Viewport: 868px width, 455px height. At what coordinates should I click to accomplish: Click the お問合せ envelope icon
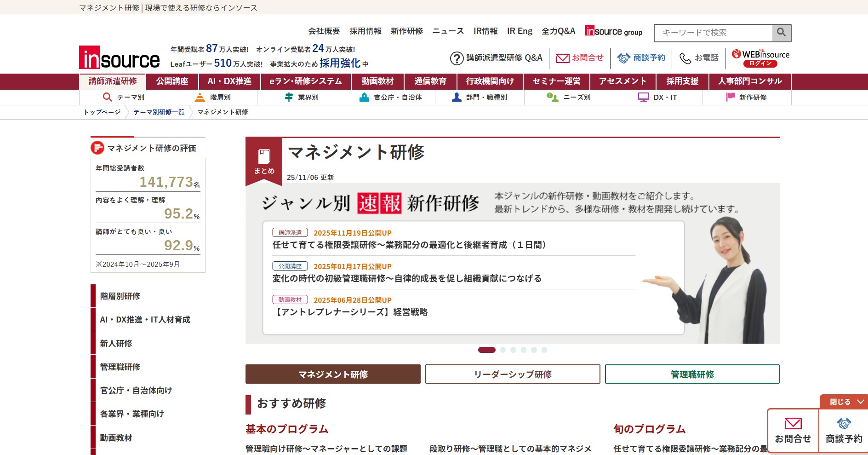[562, 58]
